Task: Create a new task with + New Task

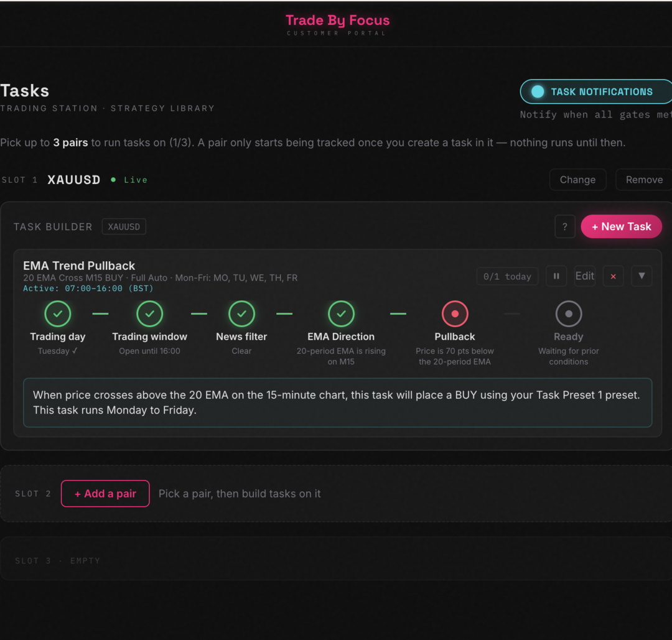Action: (x=621, y=226)
